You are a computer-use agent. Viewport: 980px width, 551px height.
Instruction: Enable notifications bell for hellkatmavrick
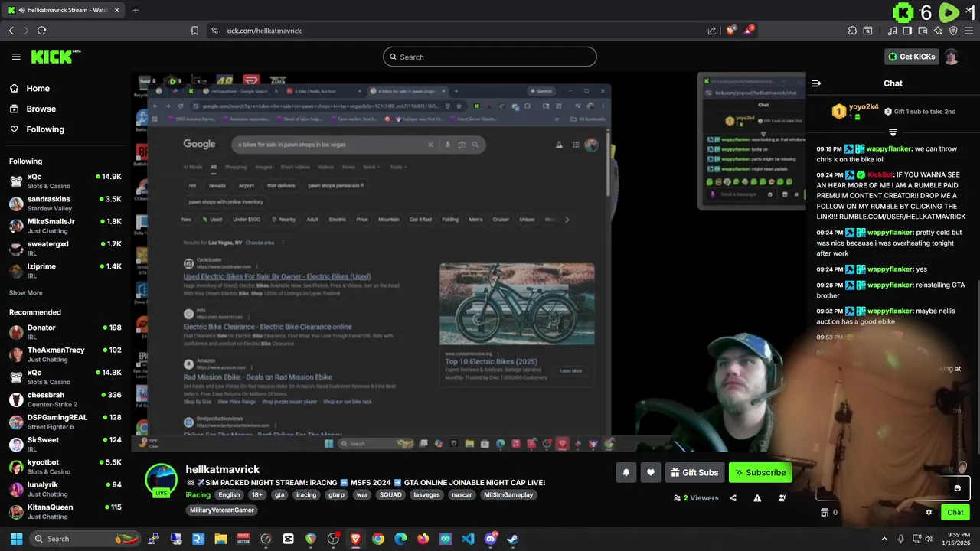click(626, 473)
